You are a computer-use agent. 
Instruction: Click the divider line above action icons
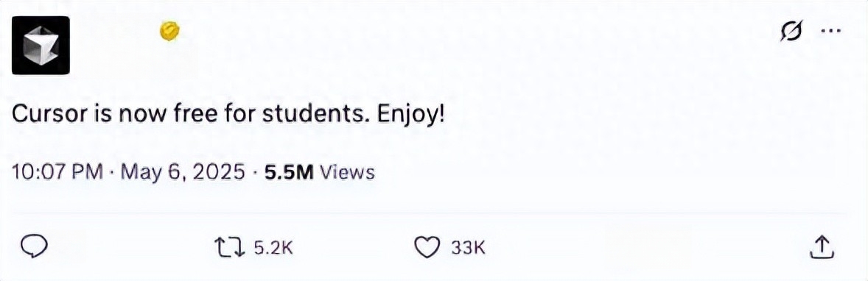click(430, 213)
